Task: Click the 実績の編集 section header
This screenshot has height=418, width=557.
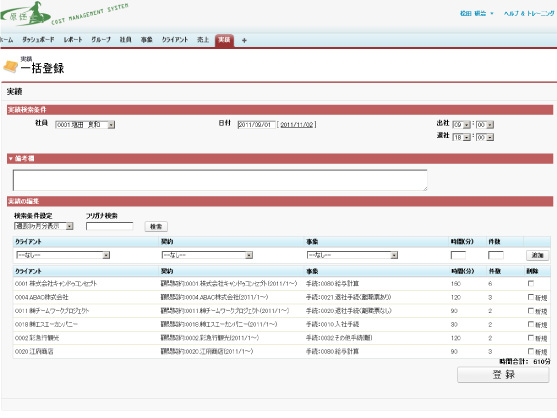Action: click(x=280, y=201)
